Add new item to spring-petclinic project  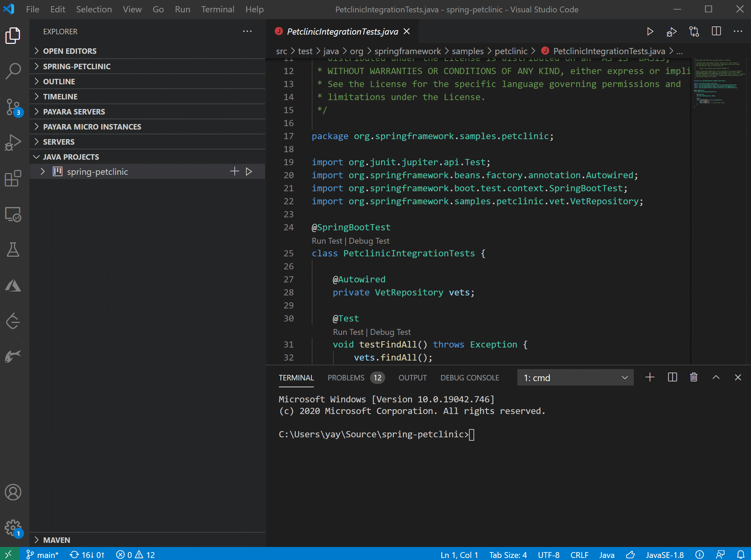[234, 171]
